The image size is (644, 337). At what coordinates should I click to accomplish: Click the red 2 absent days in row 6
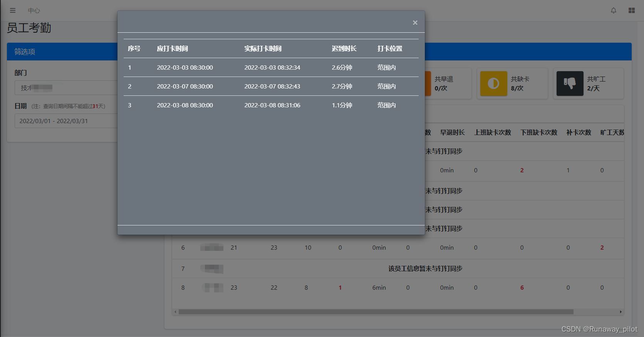[x=602, y=248]
